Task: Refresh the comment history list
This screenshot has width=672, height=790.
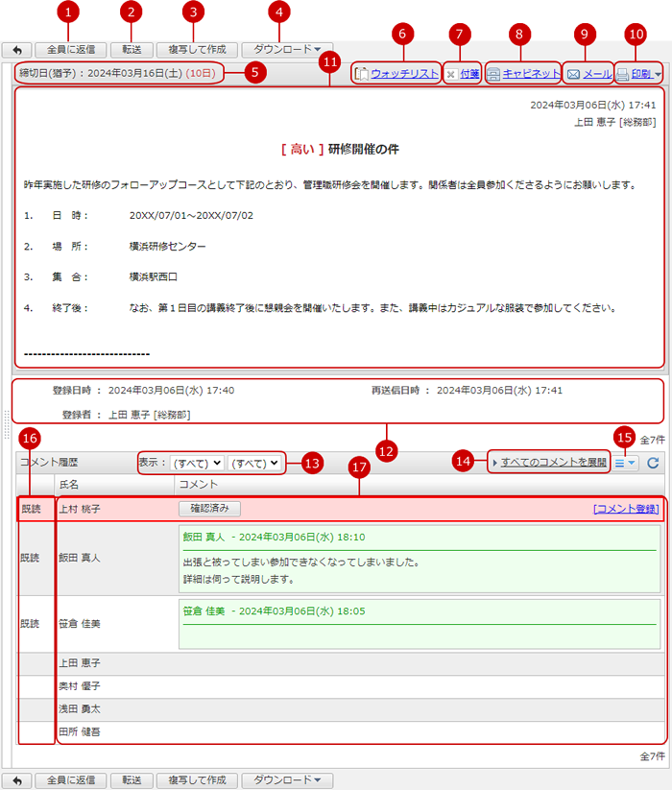Action: (x=653, y=463)
